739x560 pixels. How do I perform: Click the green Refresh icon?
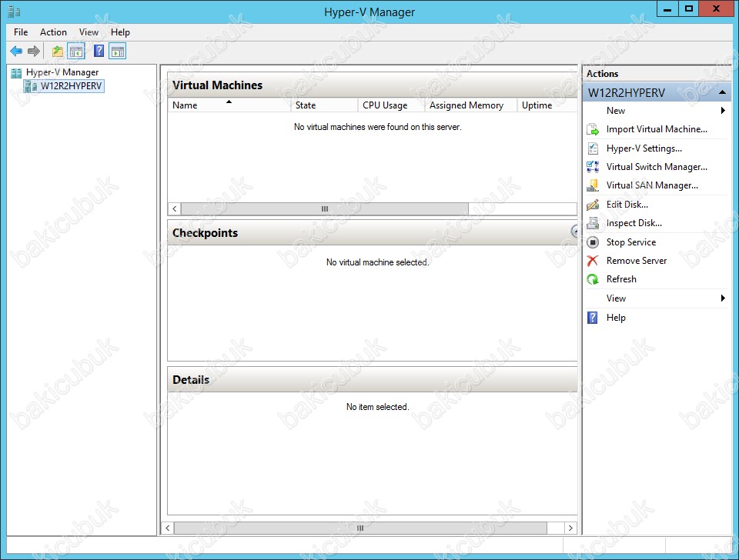coord(593,279)
